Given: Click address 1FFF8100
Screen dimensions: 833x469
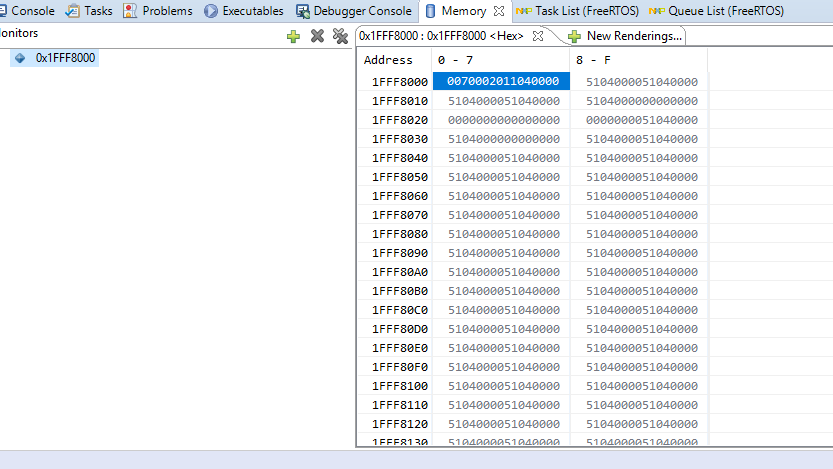Looking at the screenshot, I should pyautogui.click(x=400, y=386).
